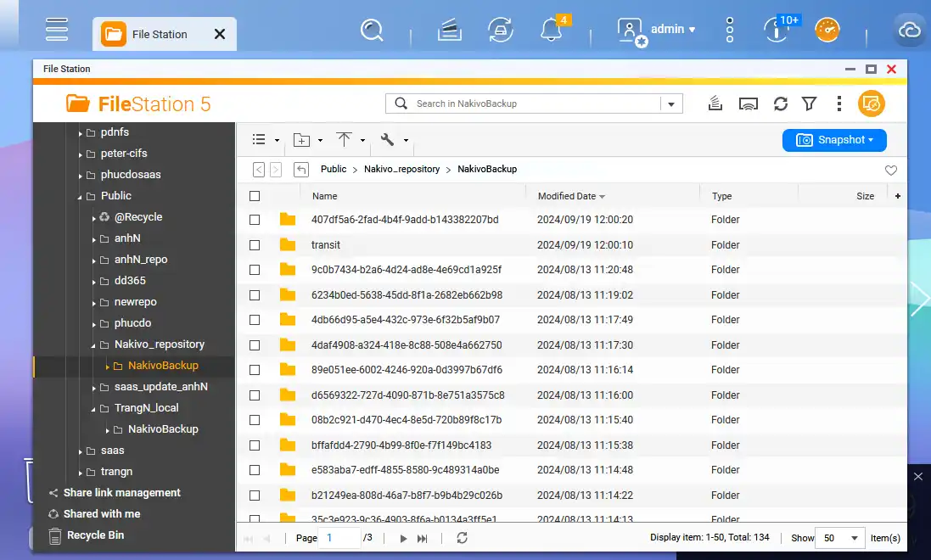Open the QTS main menu hamburger icon
This screenshot has width=931, height=560.
56,29
